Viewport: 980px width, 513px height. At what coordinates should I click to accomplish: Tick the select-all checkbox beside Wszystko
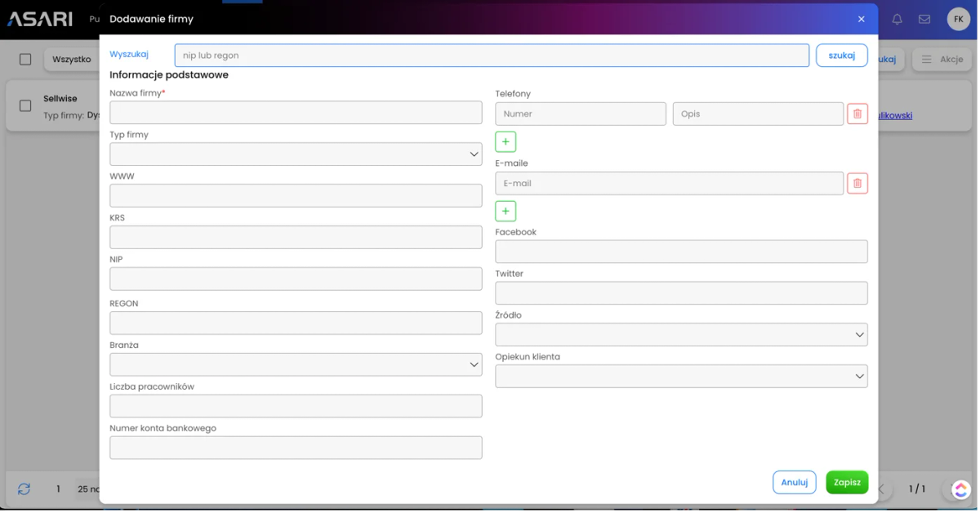pos(25,59)
